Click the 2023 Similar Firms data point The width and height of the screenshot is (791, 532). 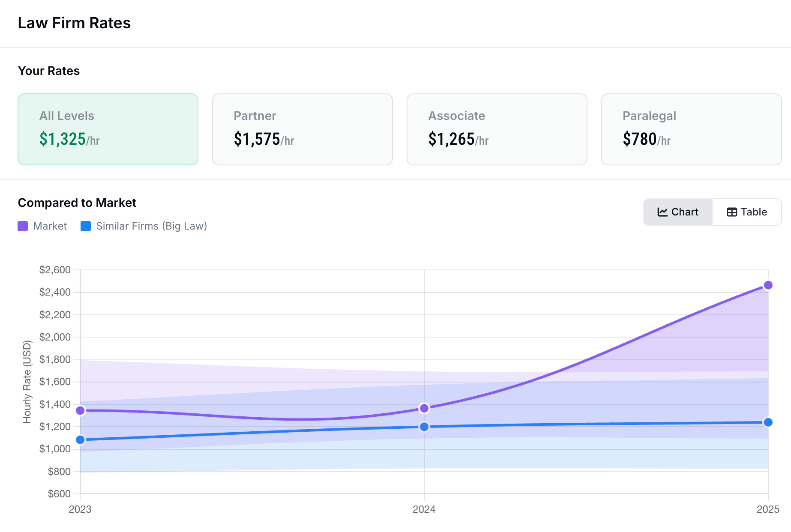[80, 440]
